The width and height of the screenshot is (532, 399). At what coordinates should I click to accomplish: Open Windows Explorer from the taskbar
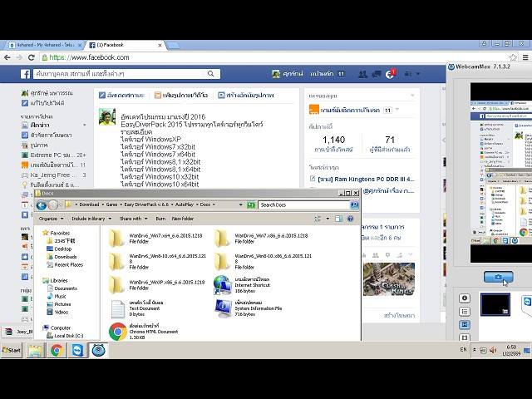[35, 350]
